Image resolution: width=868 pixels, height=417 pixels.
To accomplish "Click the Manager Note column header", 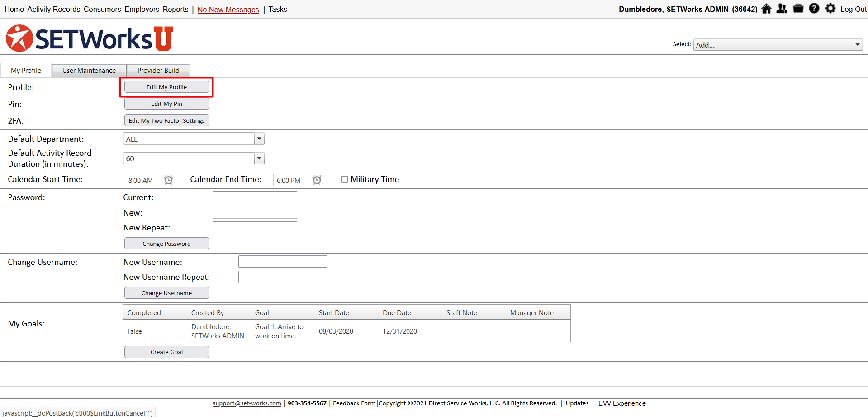I will pyautogui.click(x=532, y=313).
